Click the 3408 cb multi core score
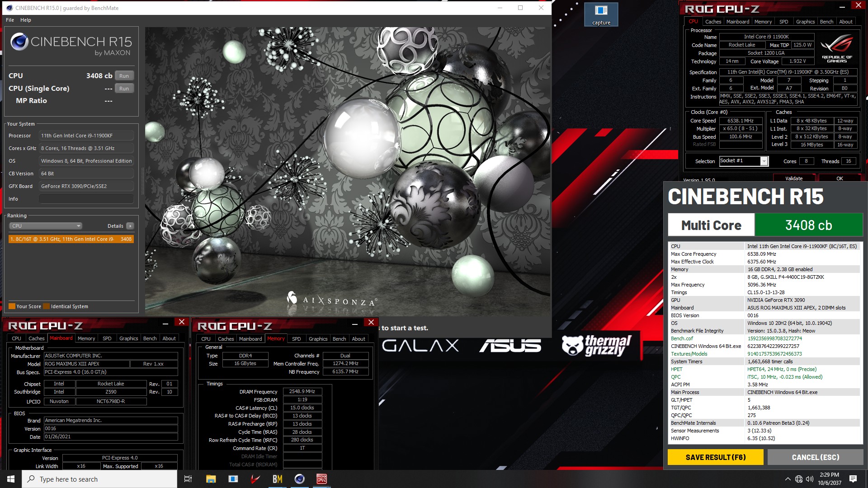 pos(808,225)
